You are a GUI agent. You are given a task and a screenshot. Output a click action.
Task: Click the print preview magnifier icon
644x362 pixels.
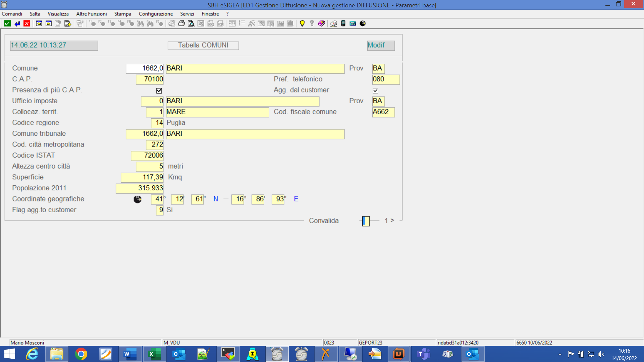coord(191,23)
